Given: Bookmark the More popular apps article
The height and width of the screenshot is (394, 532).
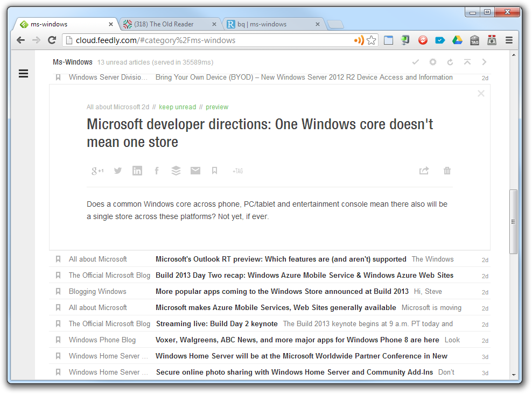Looking at the screenshot, I should (x=58, y=291).
